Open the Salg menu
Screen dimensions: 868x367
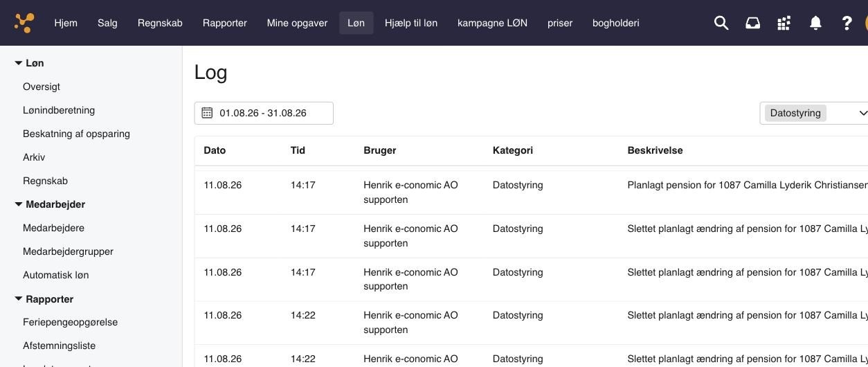[107, 23]
